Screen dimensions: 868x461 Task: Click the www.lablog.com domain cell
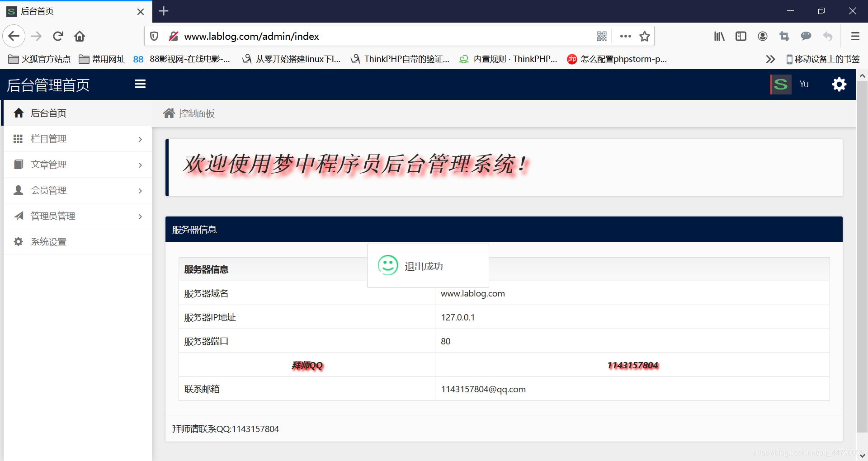click(632, 293)
